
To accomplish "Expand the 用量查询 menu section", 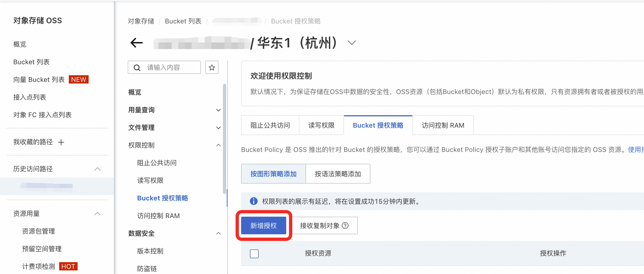I will click(x=219, y=110).
